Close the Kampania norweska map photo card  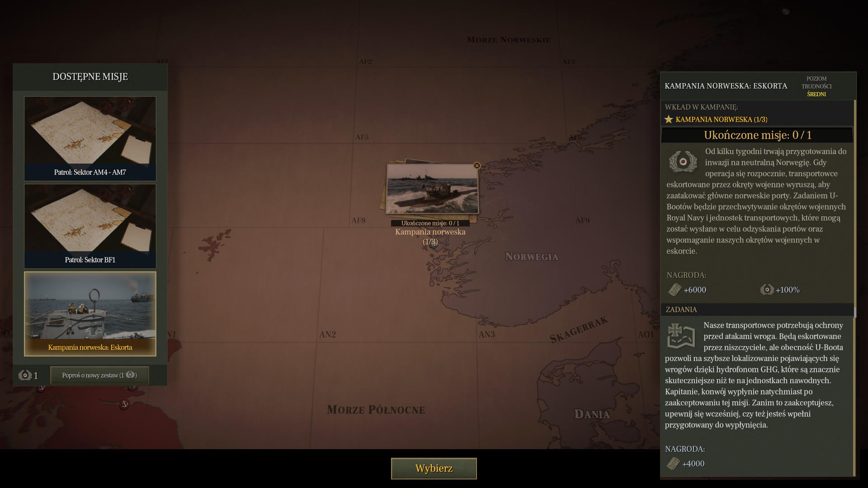pyautogui.click(x=476, y=166)
